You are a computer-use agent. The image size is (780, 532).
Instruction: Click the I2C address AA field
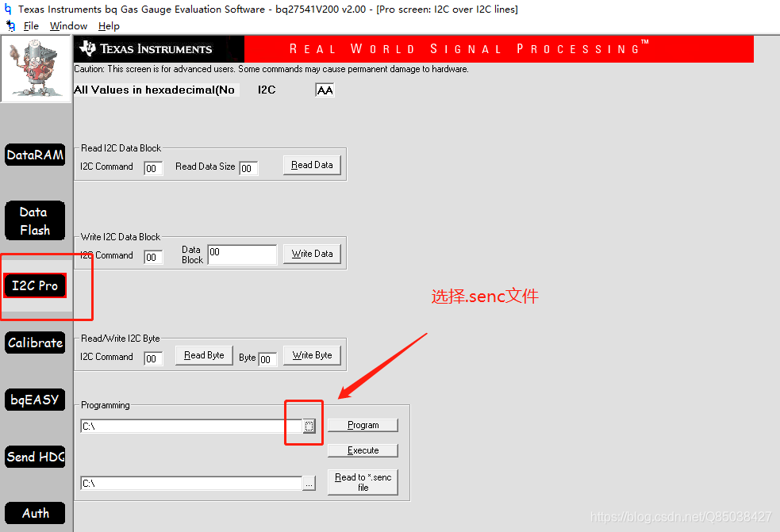324,90
